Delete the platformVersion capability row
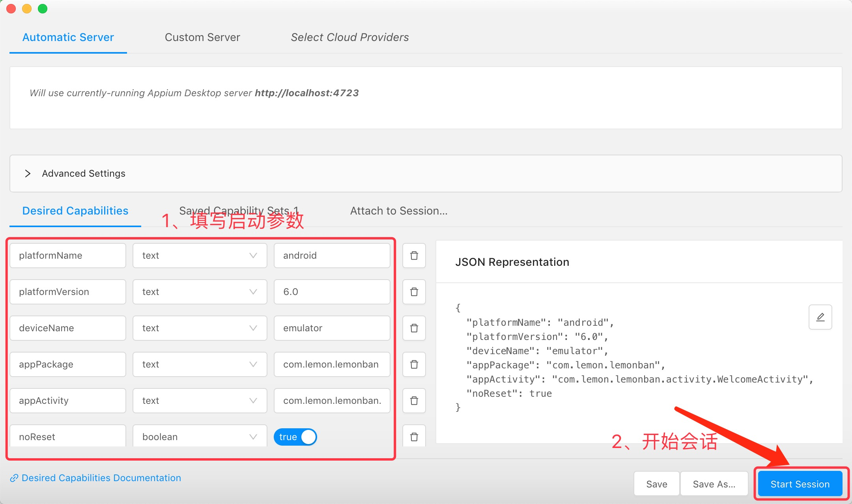Screen dimensions: 852x504 414,292
